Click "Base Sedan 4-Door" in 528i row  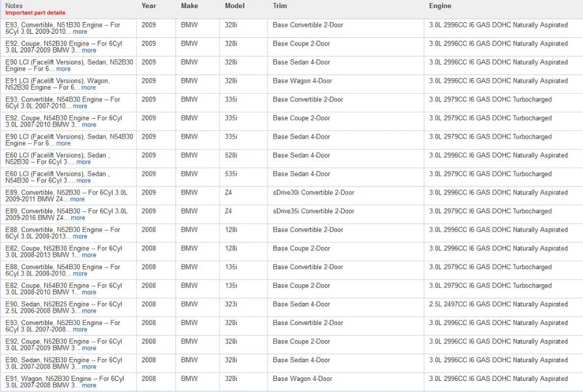click(x=301, y=156)
